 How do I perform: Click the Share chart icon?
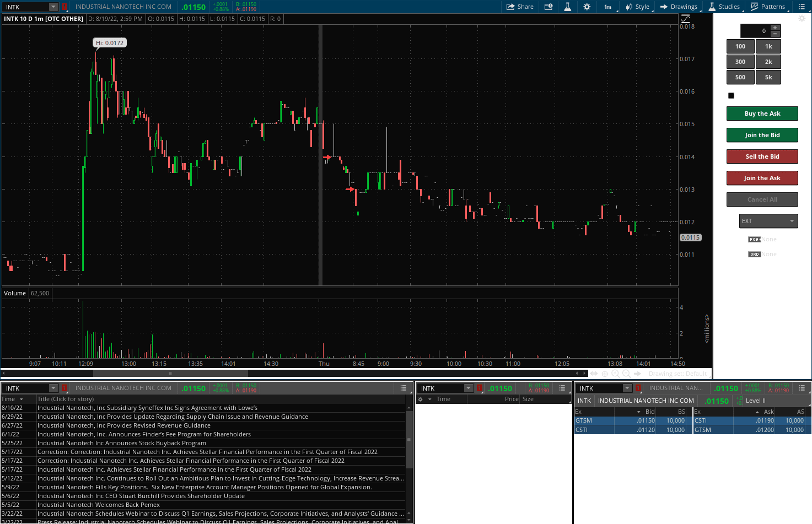click(x=520, y=7)
